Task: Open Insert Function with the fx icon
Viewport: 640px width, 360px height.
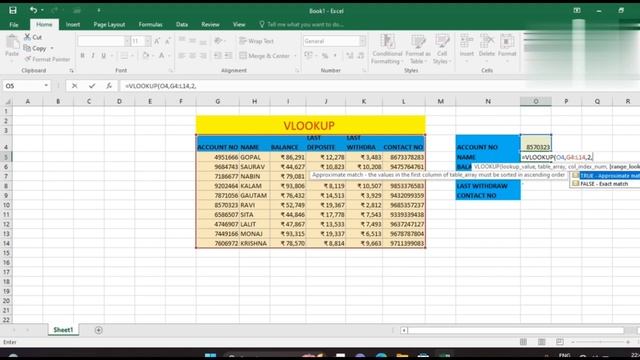Action: 109,86
